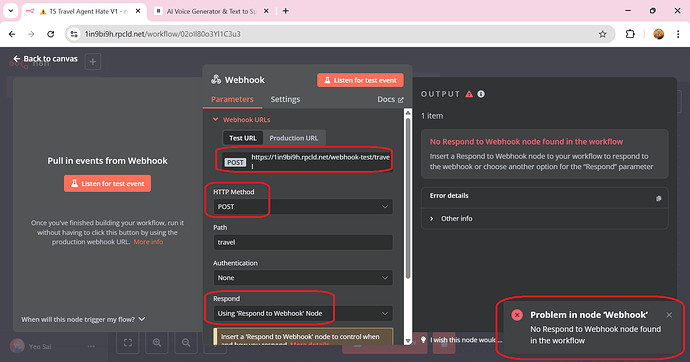Open the browser profile avatar
Screen dimensions: 690x362
click(x=658, y=34)
